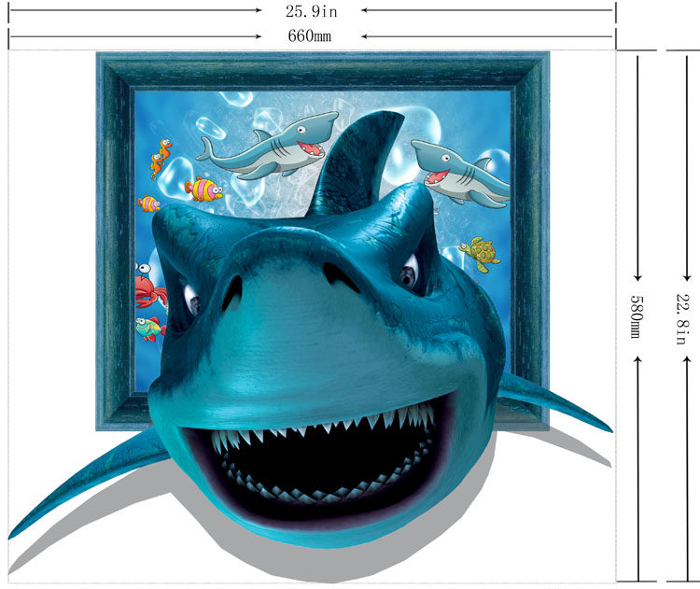Click the 22.8in height label
The image size is (700, 589).
[682, 318]
